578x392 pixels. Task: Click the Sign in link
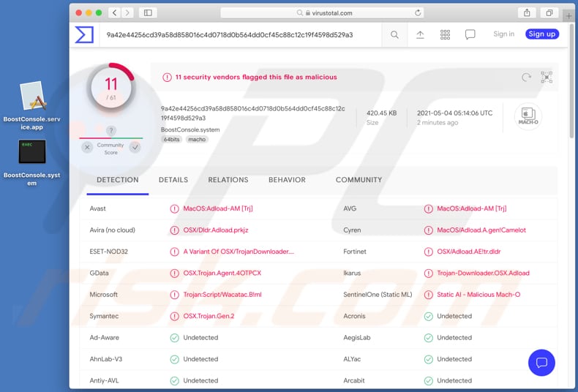tap(503, 34)
